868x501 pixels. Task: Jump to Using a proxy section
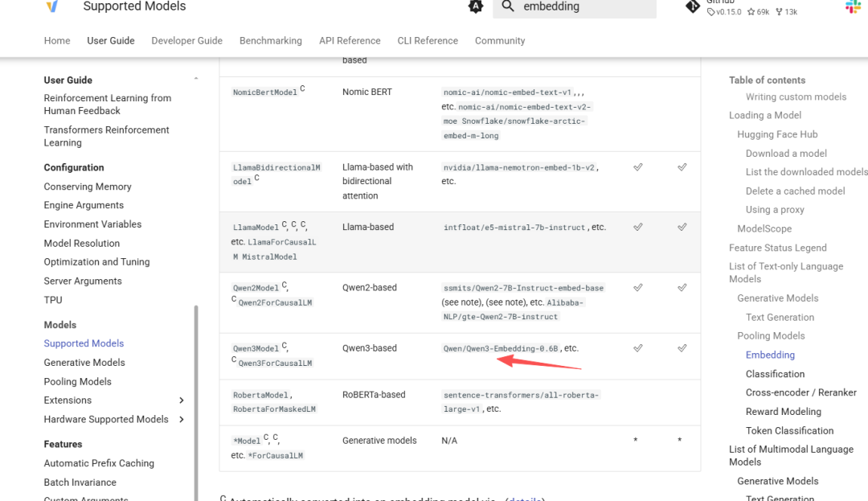pos(775,210)
